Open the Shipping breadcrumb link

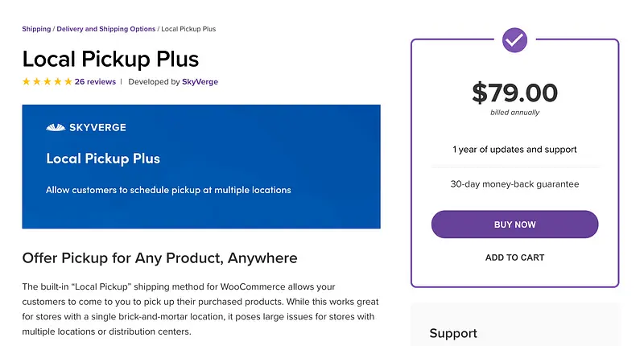point(36,29)
